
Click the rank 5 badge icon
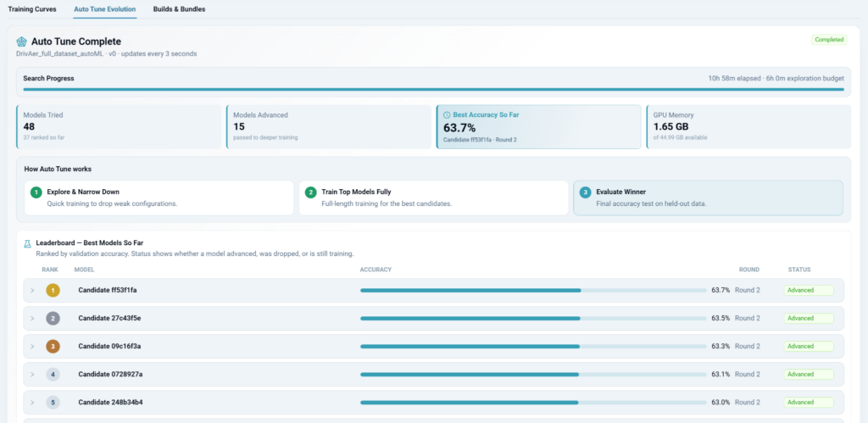pos(53,403)
